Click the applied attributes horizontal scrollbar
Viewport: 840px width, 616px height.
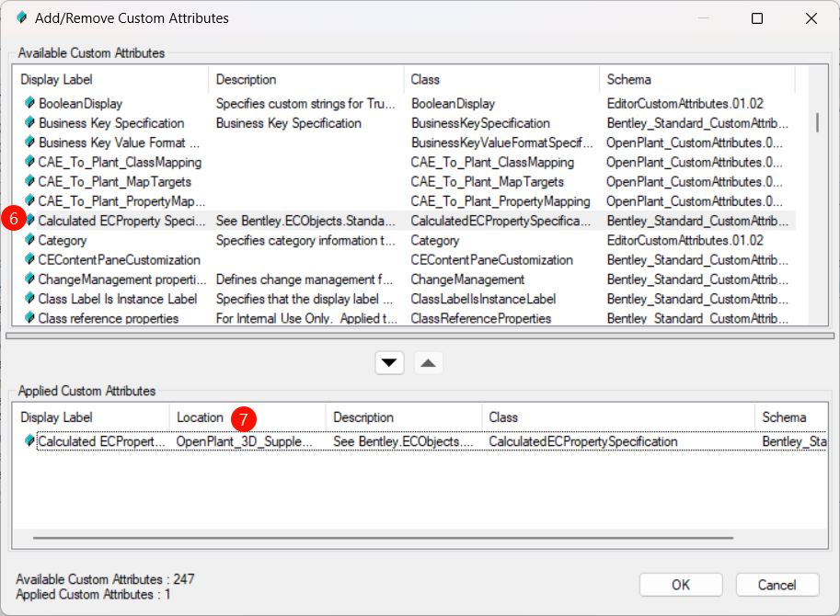[x=382, y=538]
